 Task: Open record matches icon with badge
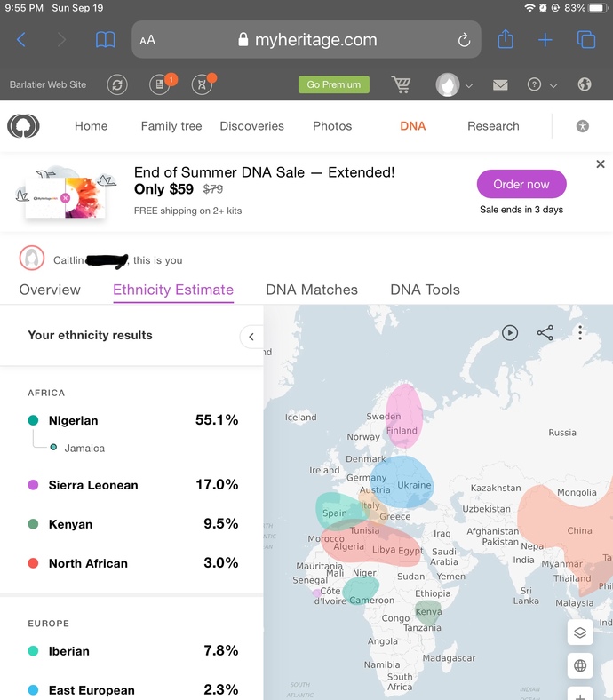pos(160,84)
